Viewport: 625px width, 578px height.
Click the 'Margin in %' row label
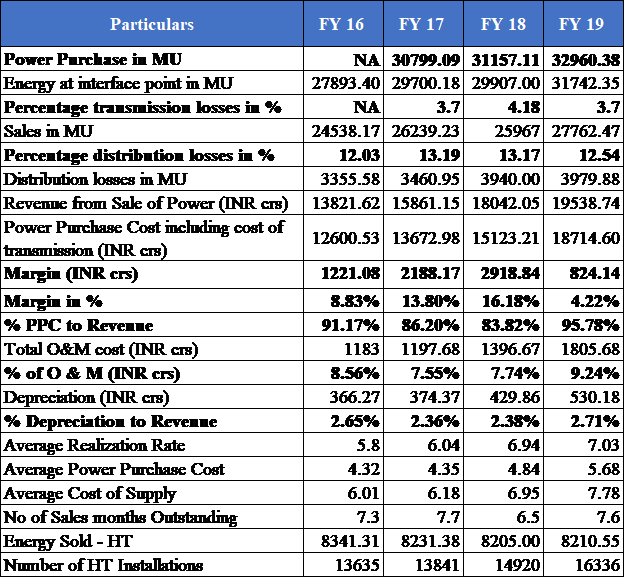tap(53, 301)
